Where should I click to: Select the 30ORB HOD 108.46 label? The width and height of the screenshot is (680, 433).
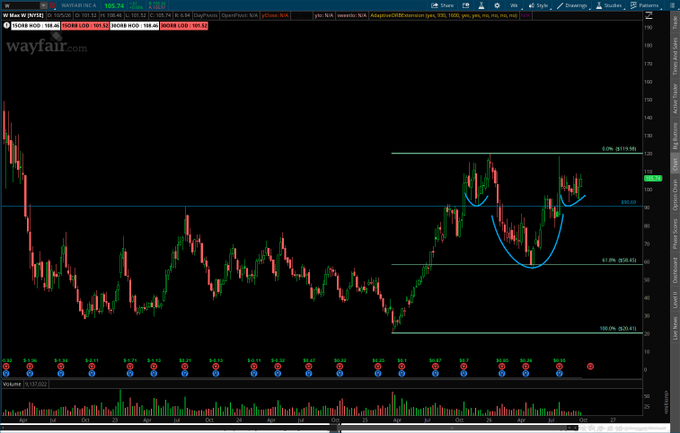(x=134, y=26)
